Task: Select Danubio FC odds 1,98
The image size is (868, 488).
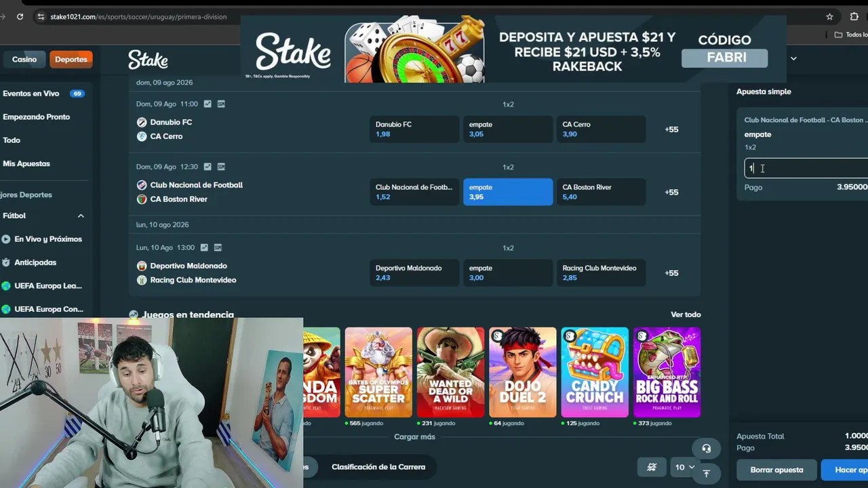Action: (414, 129)
